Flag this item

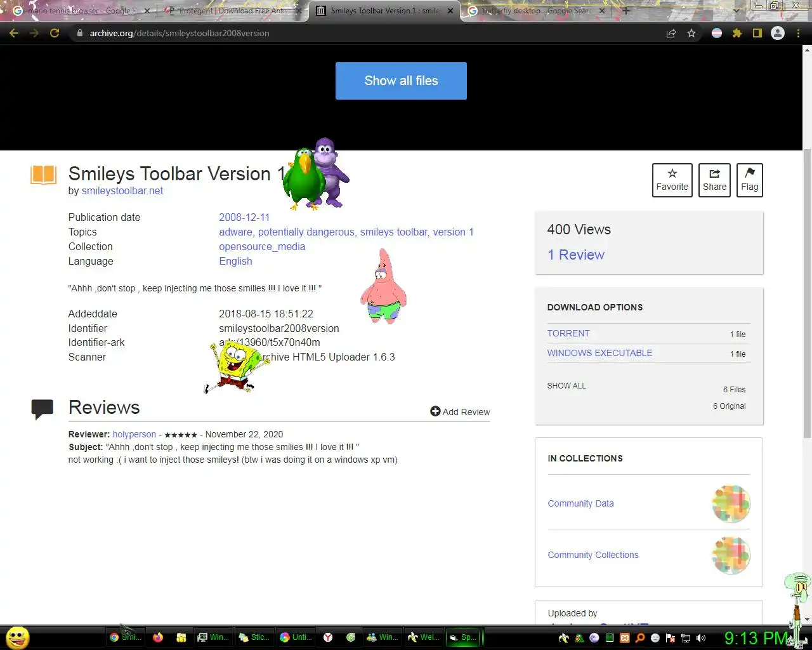point(749,180)
